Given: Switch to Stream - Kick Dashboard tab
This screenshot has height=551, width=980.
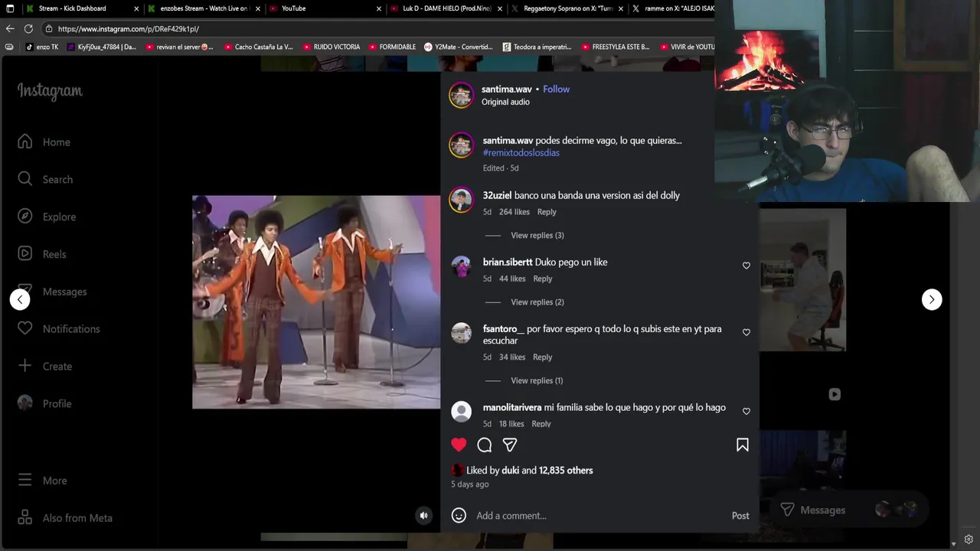Looking at the screenshot, I should [x=83, y=8].
